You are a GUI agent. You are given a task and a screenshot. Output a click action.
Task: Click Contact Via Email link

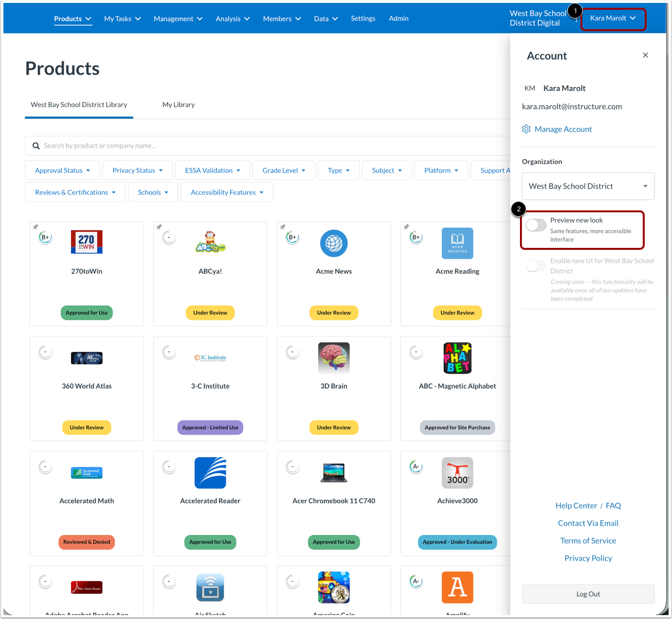tap(588, 523)
